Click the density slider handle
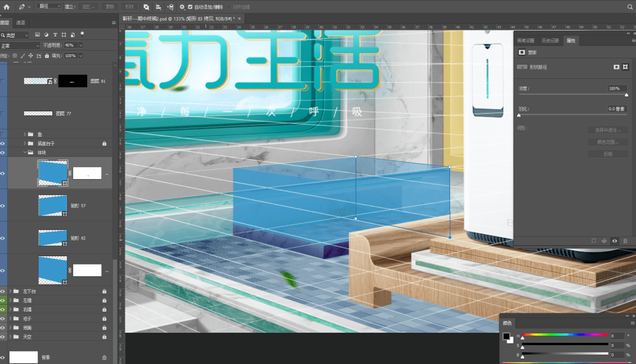Viewport: 636px width, 364px height. 626,95
